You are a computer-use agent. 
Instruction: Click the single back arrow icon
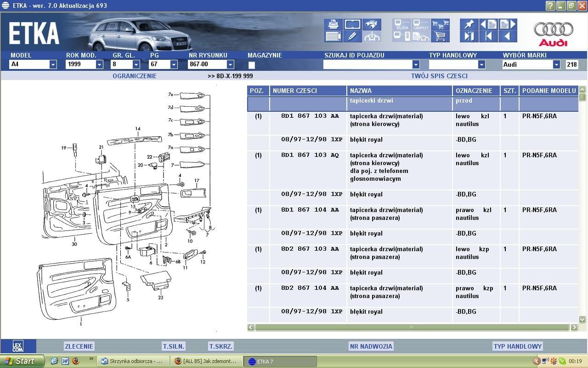[508, 36]
